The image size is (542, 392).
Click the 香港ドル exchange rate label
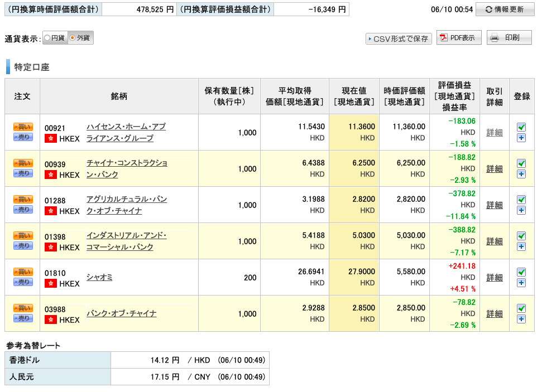pos(24,360)
